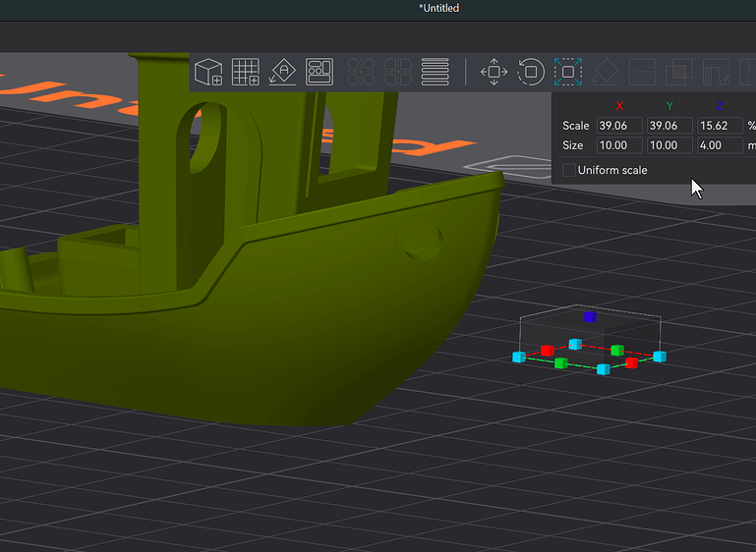The height and width of the screenshot is (552, 756).
Task: Click the blue Z-axis scale handle
Action: [x=590, y=316]
